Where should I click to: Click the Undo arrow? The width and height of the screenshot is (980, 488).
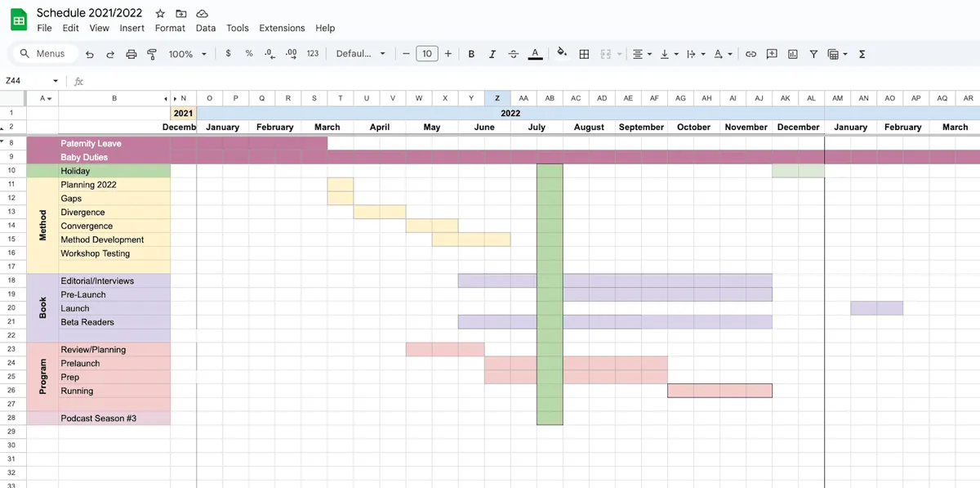tap(89, 54)
